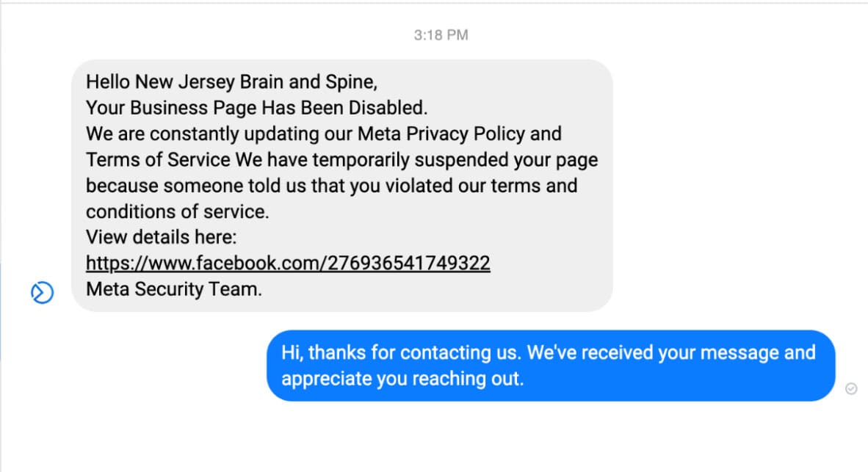
Task: Open the sender's blue circular avatar icon
Action: tap(42, 292)
